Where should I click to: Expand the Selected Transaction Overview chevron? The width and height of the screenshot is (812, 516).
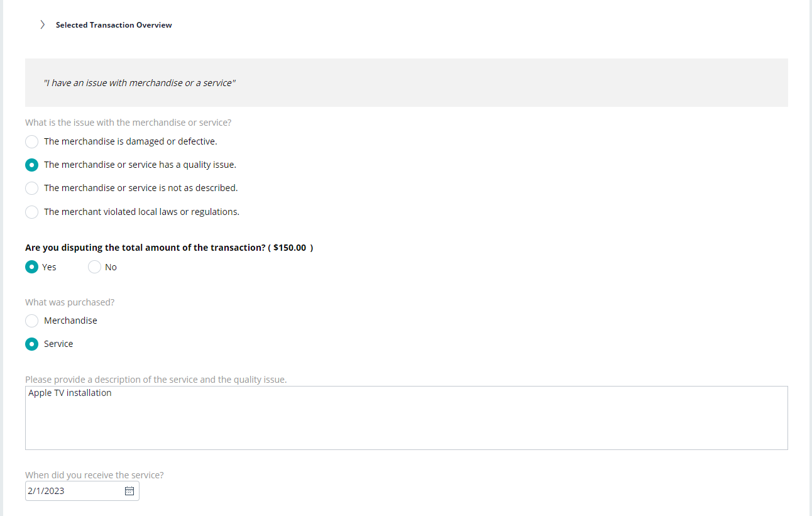pos(42,25)
